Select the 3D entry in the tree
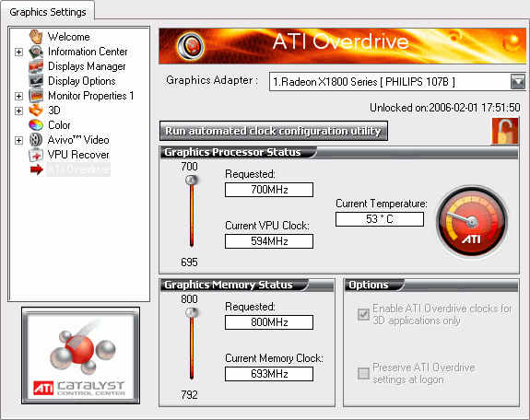Viewport: 530px width, 420px height. [x=54, y=111]
